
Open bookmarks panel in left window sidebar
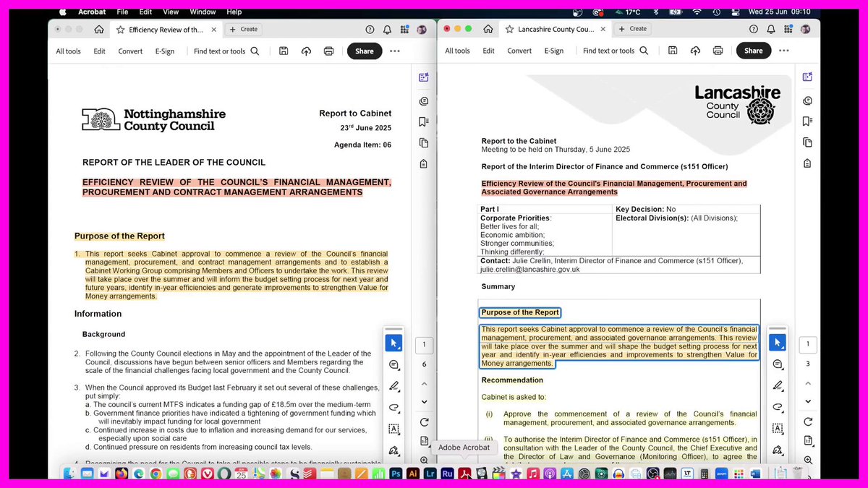click(x=423, y=121)
